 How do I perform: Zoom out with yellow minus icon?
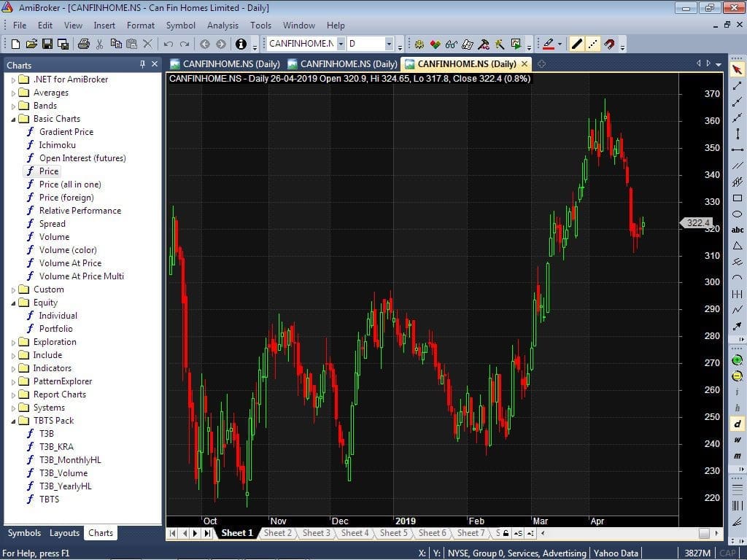[737, 376]
